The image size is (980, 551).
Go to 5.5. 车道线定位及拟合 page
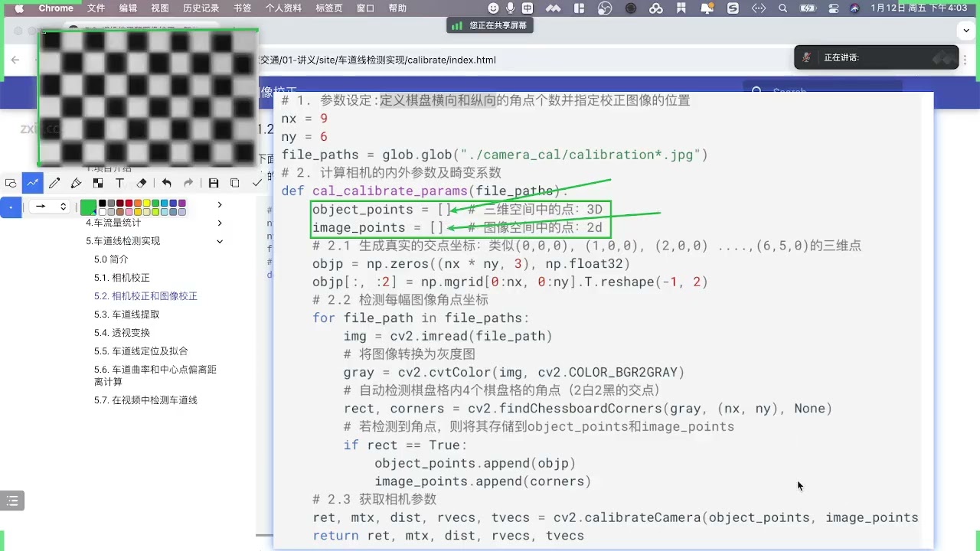point(141,351)
